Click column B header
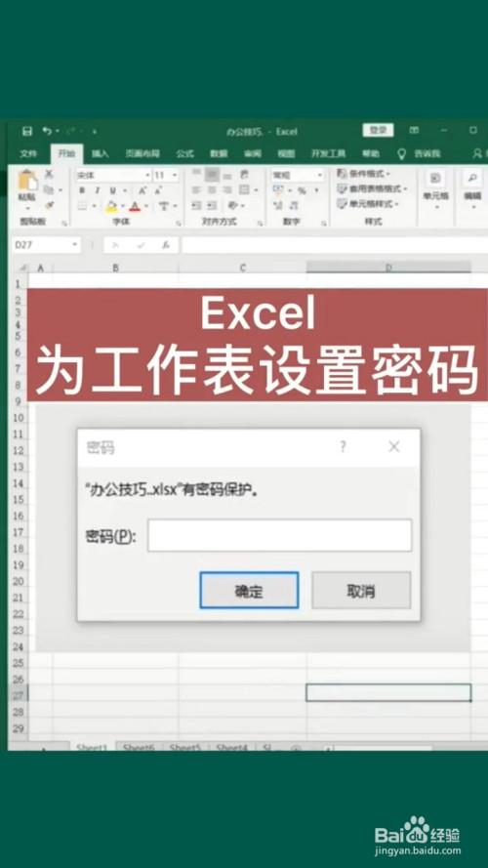This screenshot has width=488, height=868. pyautogui.click(x=115, y=268)
